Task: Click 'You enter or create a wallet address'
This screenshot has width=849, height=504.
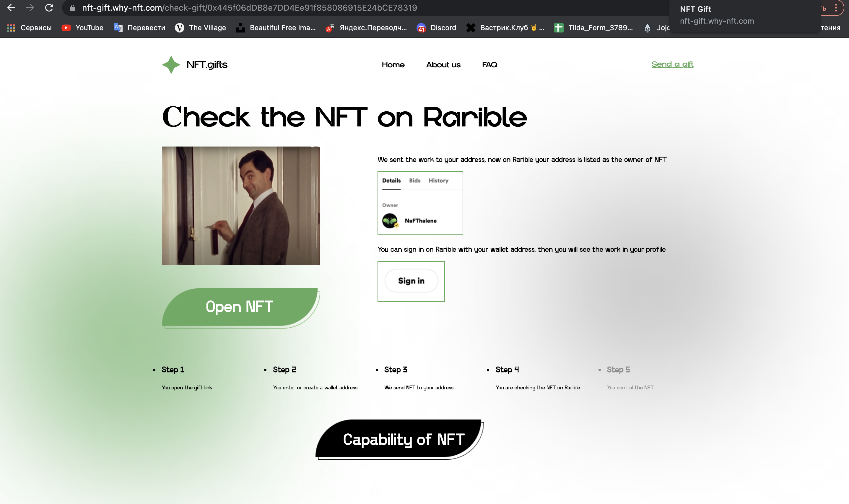Action: point(315,388)
